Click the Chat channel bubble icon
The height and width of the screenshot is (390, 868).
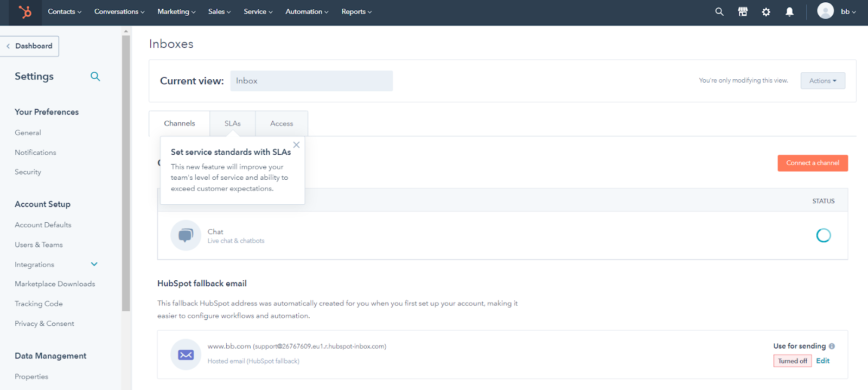(x=186, y=235)
